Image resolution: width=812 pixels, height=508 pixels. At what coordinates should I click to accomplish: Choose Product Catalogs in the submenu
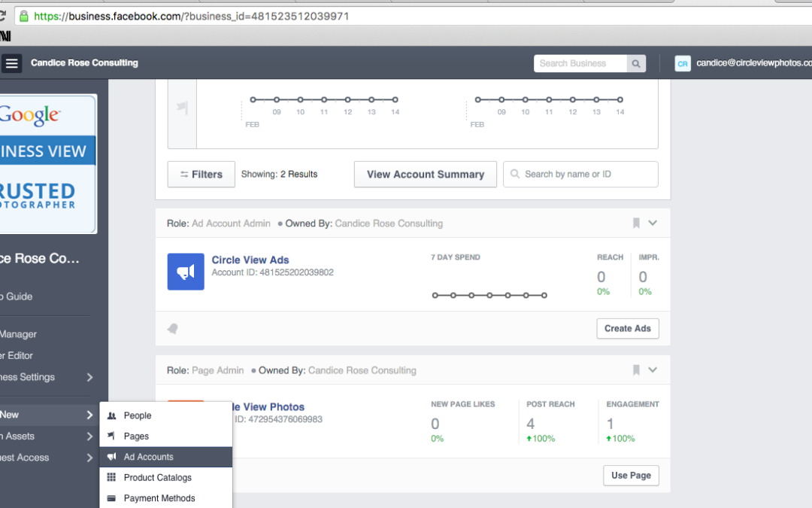click(157, 477)
